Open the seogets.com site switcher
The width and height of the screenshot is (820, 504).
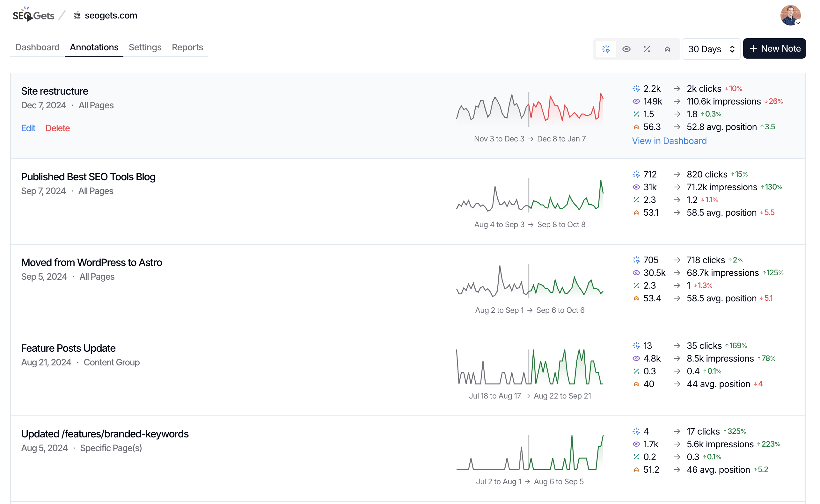pos(111,15)
